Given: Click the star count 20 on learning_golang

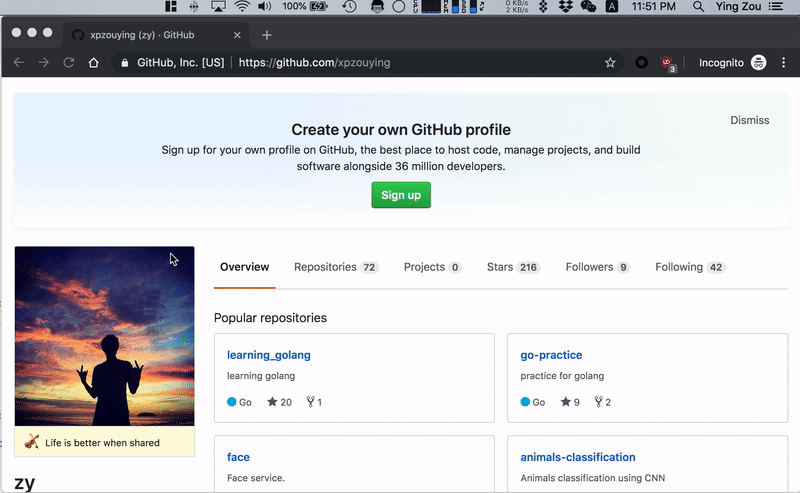Looking at the screenshot, I should [280, 402].
